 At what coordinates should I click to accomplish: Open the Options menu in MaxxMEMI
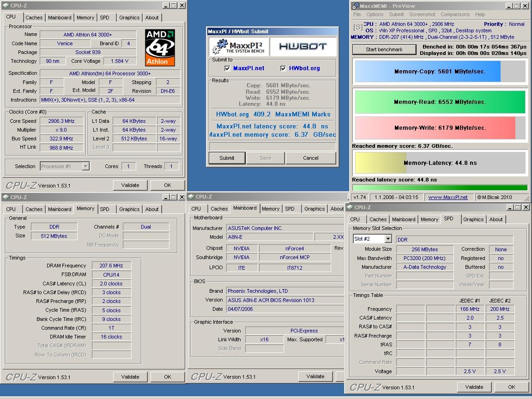coord(375,15)
